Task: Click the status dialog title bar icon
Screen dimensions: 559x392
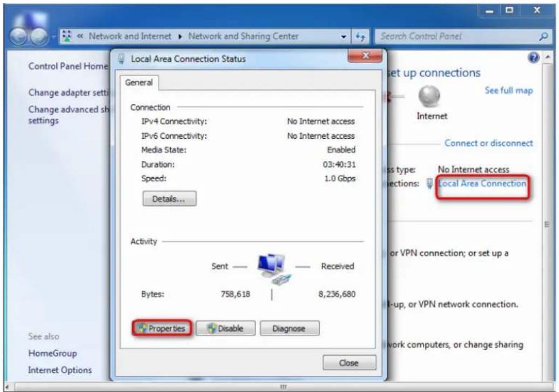Action: pos(121,59)
